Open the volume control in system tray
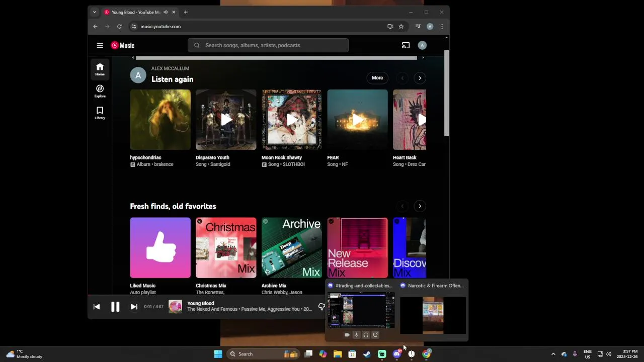The width and height of the screenshot is (644, 362). (x=608, y=354)
